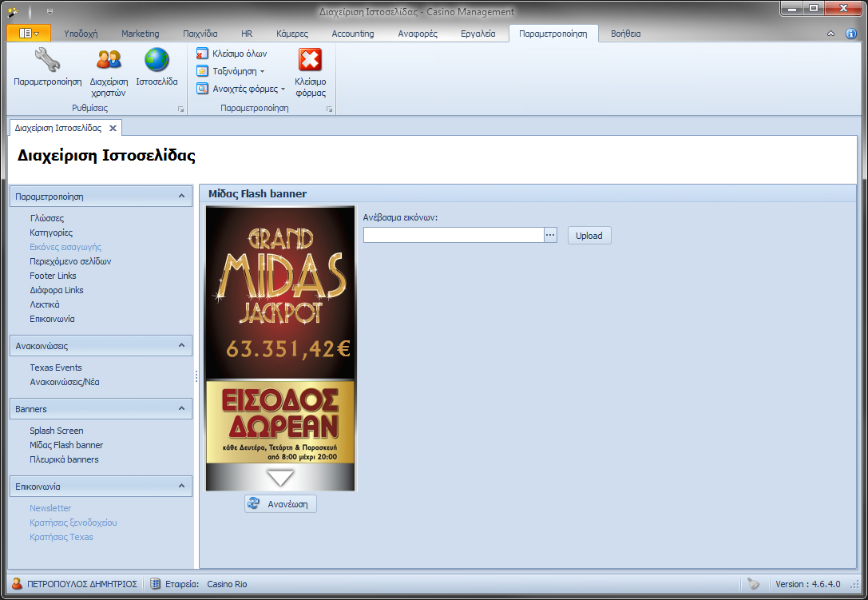Click the Grand Midas Jackpot banner preview
Screen dimensions: 868x600
(x=280, y=348)
